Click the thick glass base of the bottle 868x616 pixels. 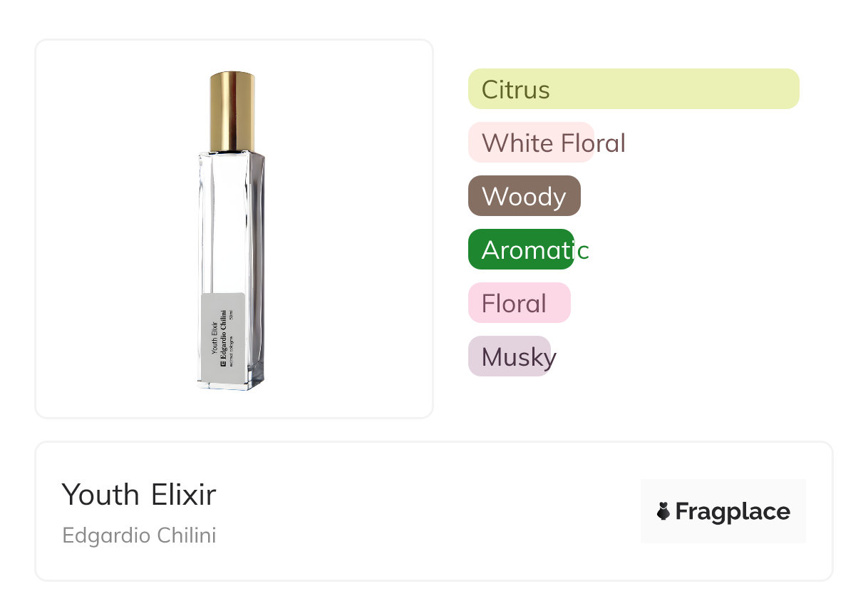pyautogui.click(x=230, y=383)
